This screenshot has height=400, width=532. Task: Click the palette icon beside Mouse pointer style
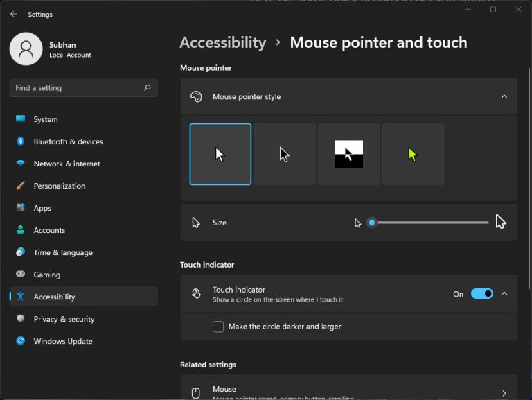[x=196, y=96]
